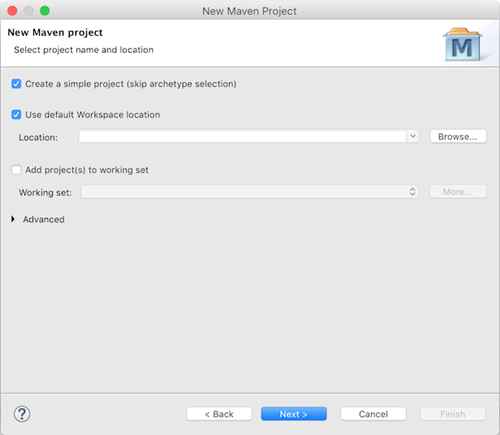Enable Add project(s) to working set

(x=16, y=170)
